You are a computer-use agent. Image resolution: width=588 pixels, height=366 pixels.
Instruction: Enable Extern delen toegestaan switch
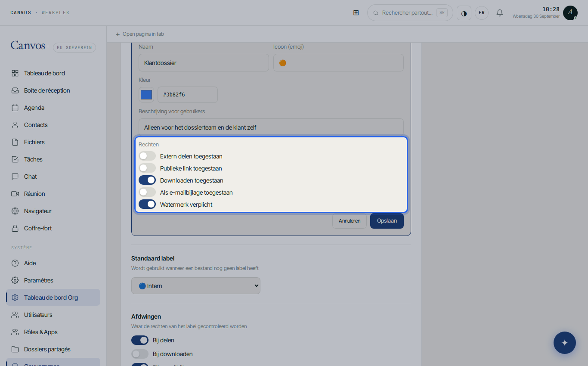(x=147, y=156)
